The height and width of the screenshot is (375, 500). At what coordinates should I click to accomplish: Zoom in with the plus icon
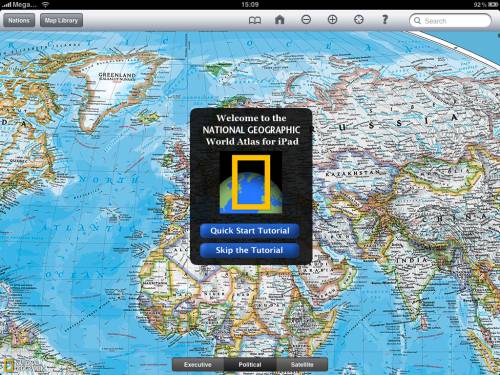tap(332, 20)
